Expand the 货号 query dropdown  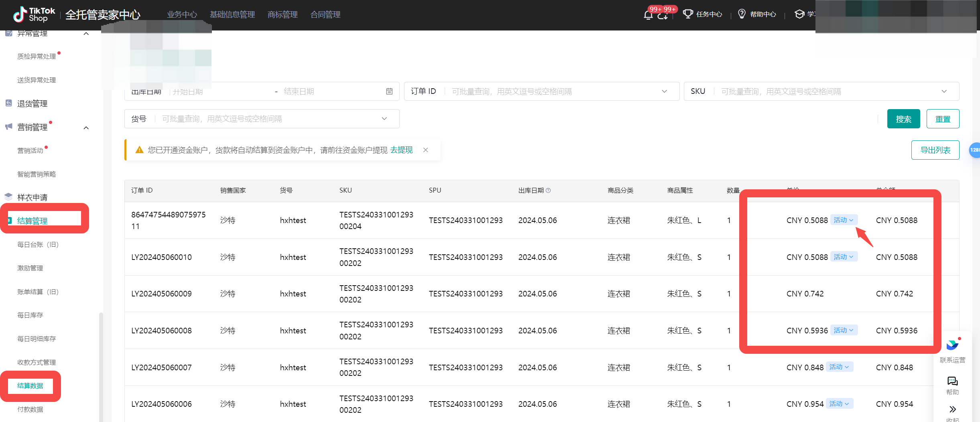pyautogui.click(x=384, y=119)
